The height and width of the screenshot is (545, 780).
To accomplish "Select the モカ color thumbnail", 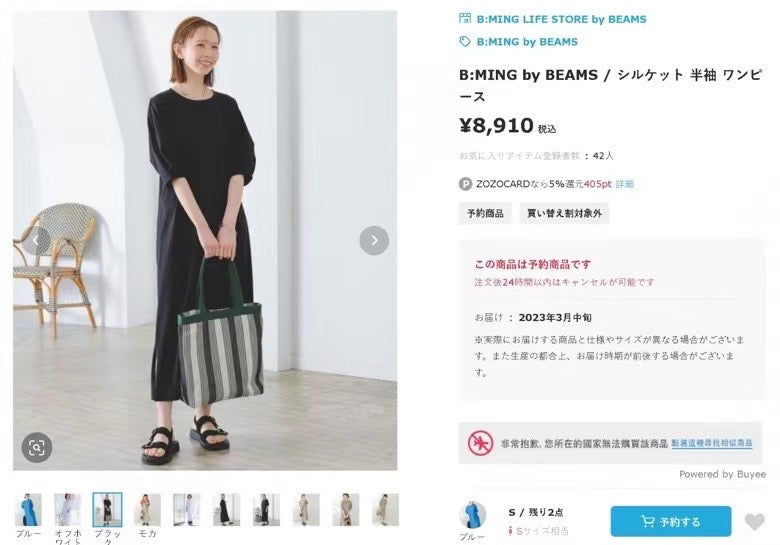I will pyautogui.click(x=147, y=509).
